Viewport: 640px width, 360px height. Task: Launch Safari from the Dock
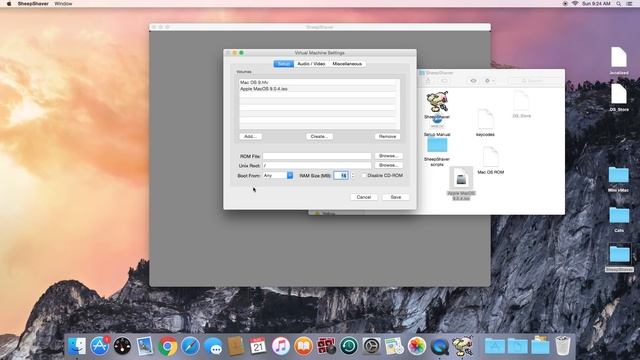click(191, 346)
